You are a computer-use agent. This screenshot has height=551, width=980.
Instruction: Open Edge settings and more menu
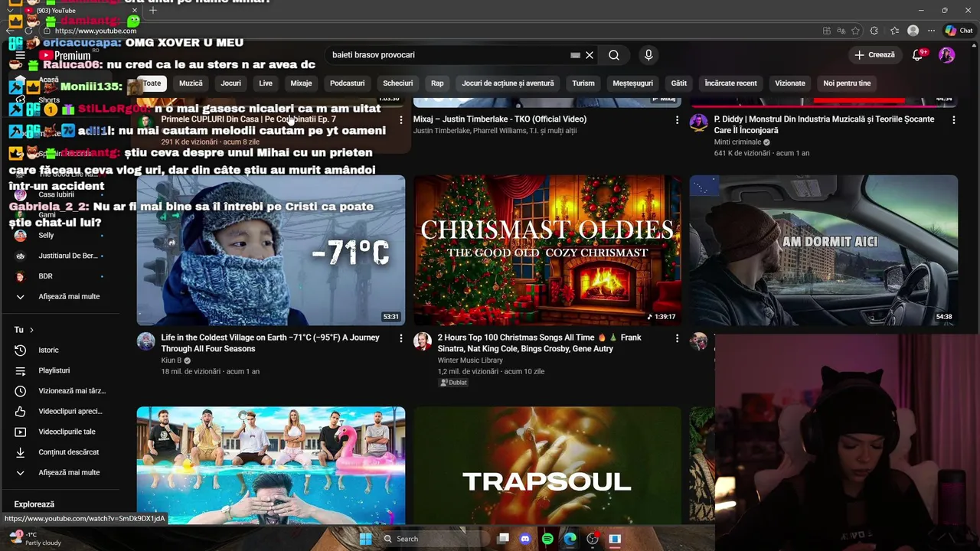931,31
